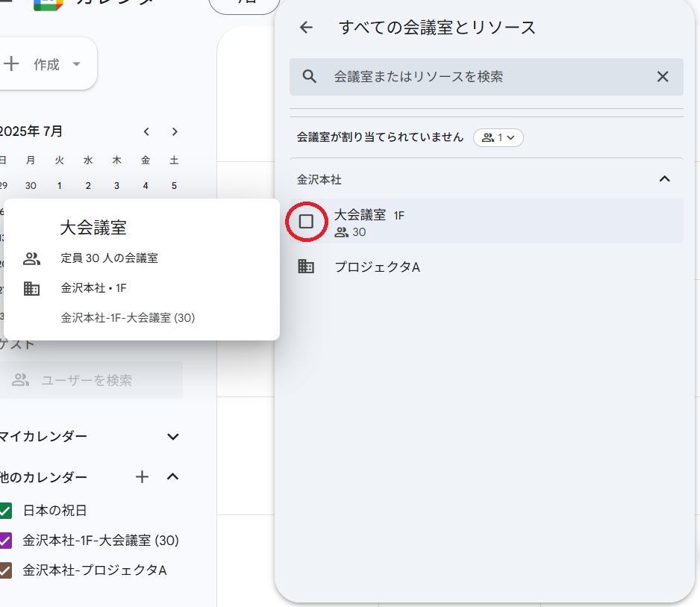Select date 3 in mini calendar
The height and width of the screenshot is (607, 700).
117,185
